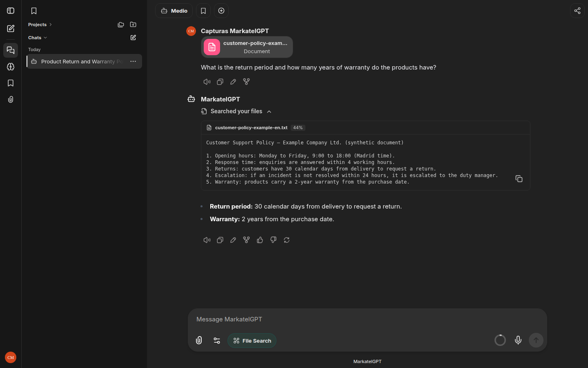
Task: Read aloud the MarkatelGPT answer
Action: tap(207, 240)
